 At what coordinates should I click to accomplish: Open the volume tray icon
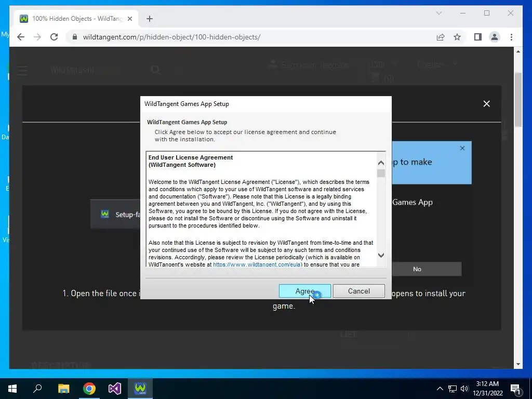(x=464, y=389)
